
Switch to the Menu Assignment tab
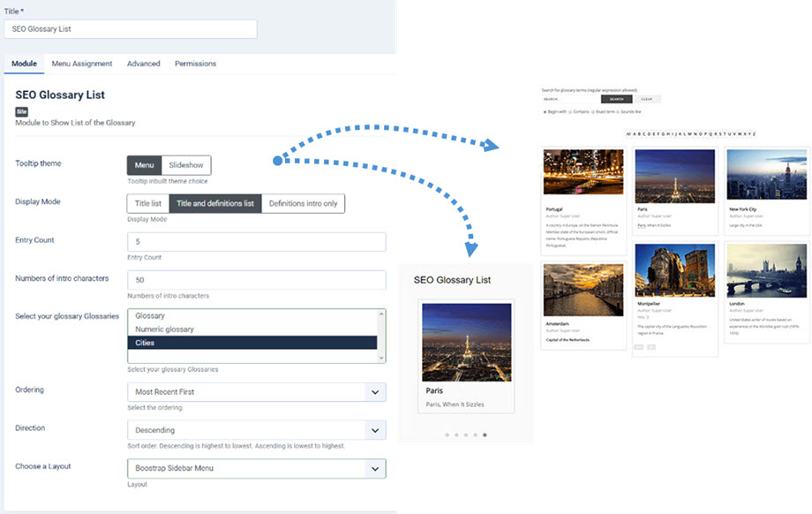pyautogui.click(x=81, y=64)
